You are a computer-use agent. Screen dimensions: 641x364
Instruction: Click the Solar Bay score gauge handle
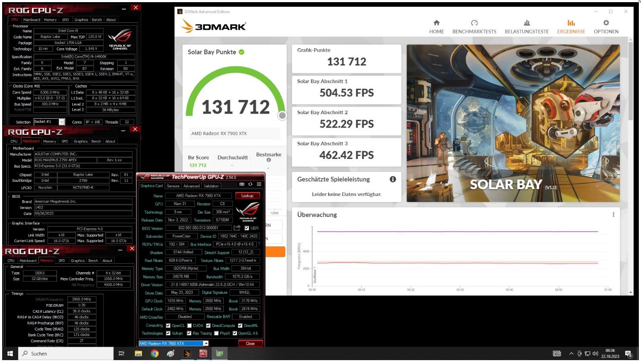tap(282, 115)
